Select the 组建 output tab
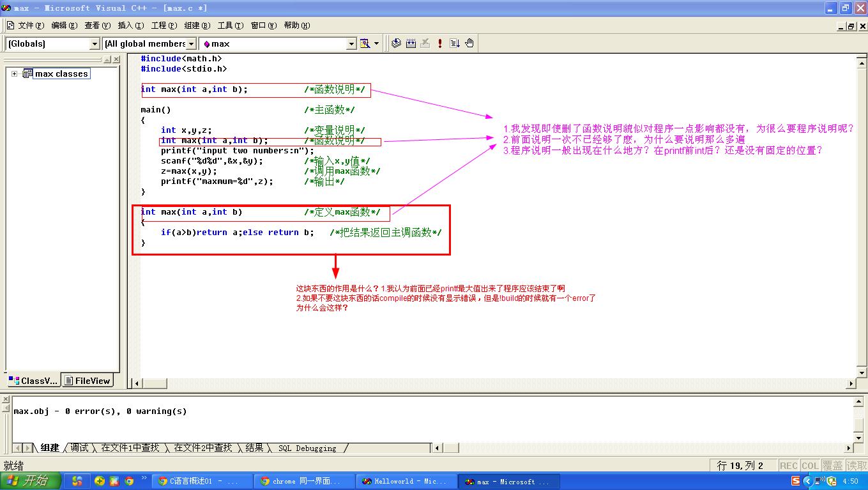 click(x=50, y=448)
